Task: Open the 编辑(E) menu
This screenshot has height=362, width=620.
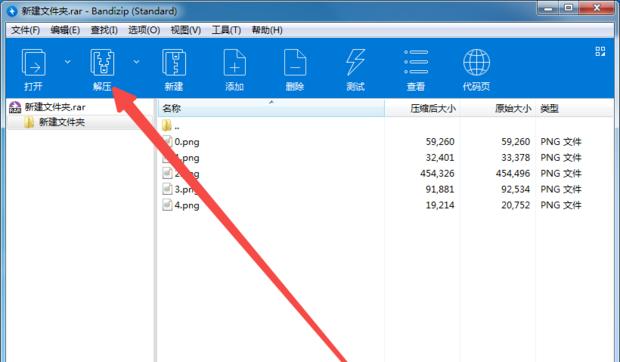Action: point(65,30)
